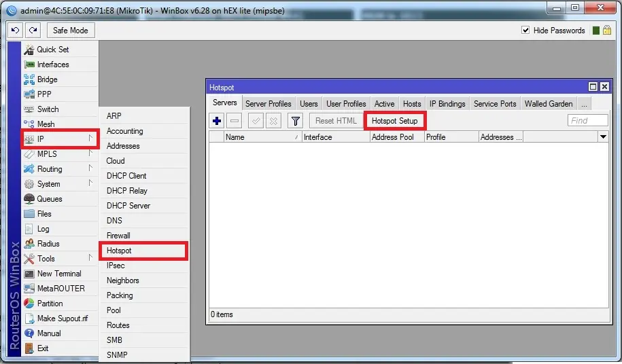Open the Log menu item

[x=60, y=229]
